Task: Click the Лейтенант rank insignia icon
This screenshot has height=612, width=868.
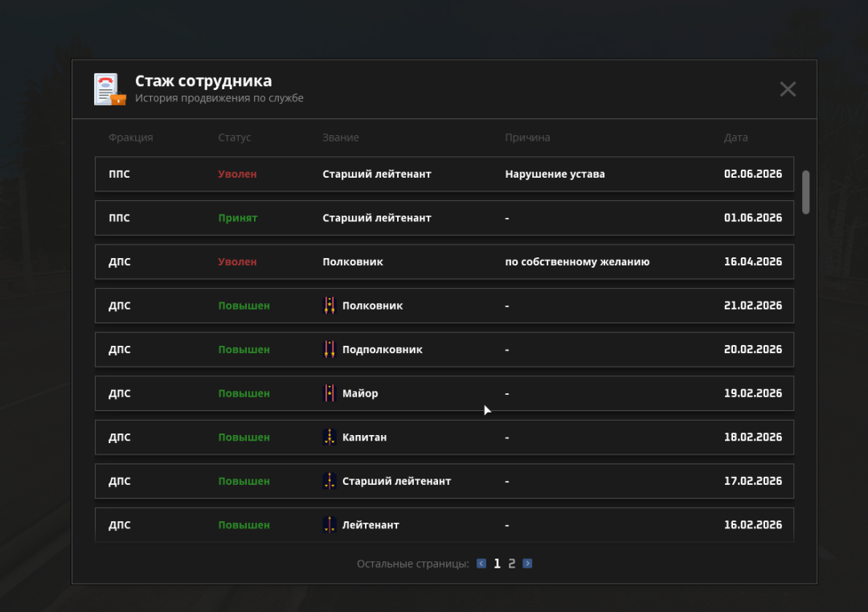Action: point(330,524)
